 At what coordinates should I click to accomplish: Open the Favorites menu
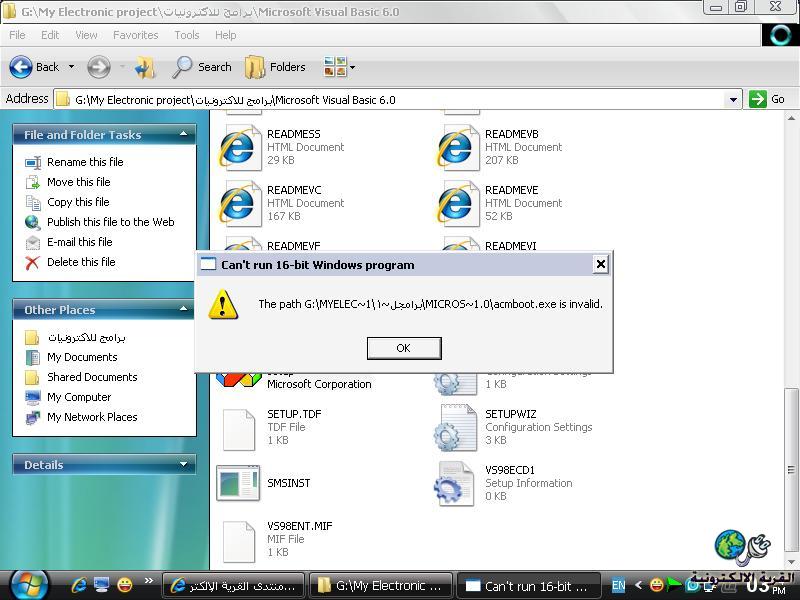coord(136,35)
